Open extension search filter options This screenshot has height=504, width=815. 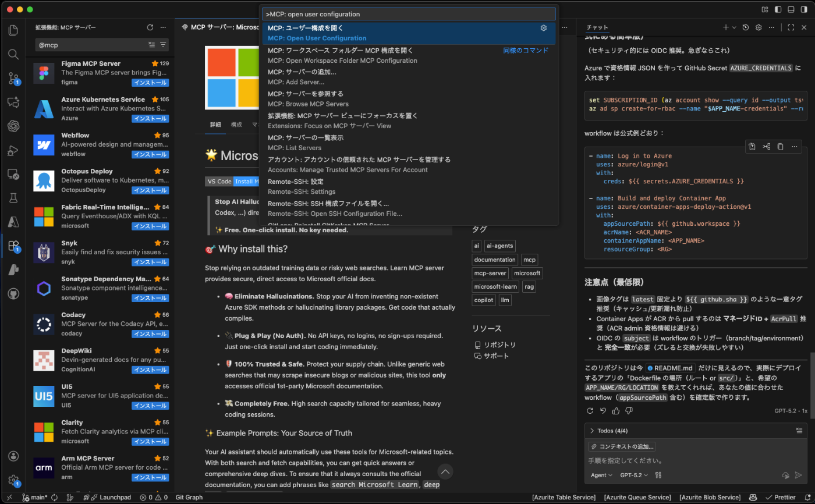(164, 45)
